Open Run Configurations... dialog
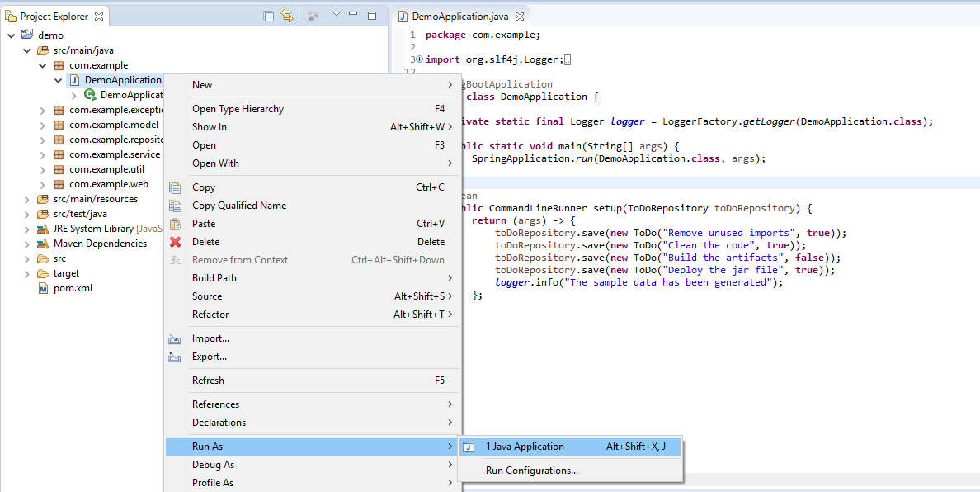This screenshot has width=980, height=492. pyautogui.click(x=569, y=470)
